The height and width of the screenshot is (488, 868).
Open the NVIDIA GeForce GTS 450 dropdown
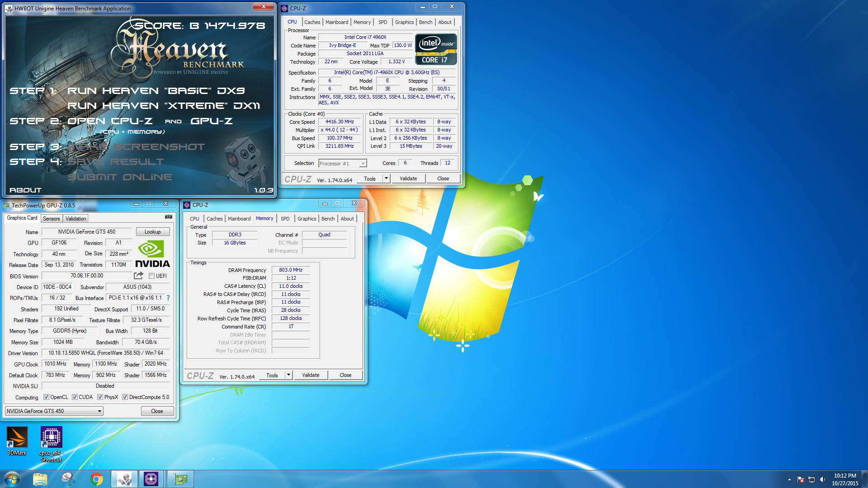54,411
